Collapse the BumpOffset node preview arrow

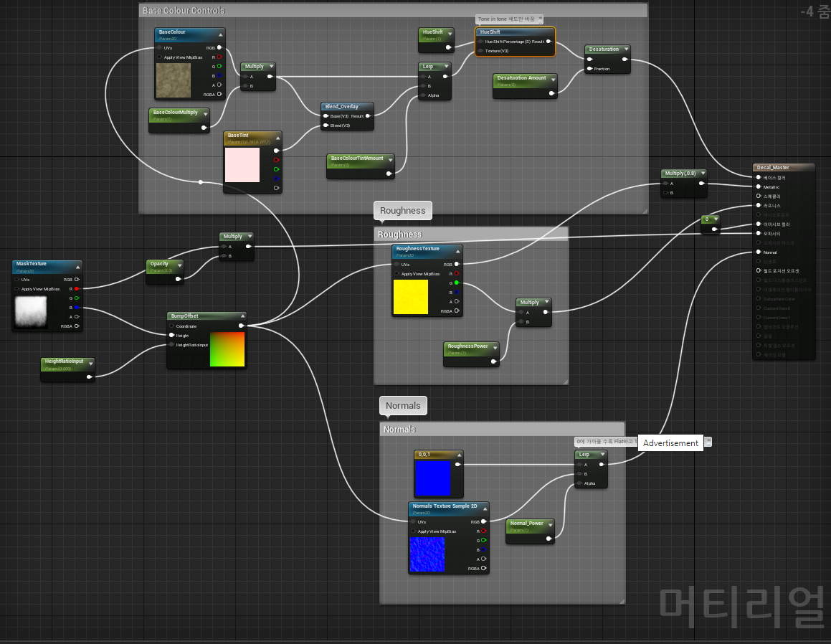(x=241, y=316)
